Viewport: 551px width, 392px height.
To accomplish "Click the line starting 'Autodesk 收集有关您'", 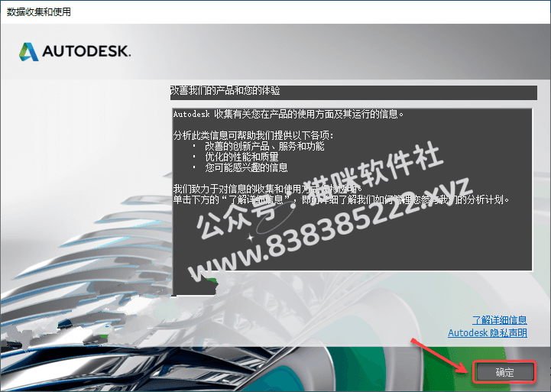I will (x=289, y=114).
